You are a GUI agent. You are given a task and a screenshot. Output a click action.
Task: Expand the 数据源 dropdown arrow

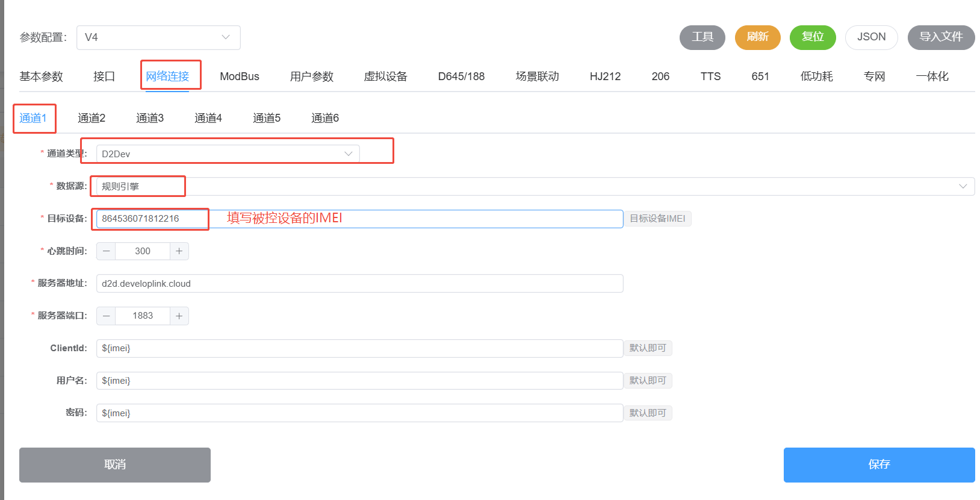(963, 186)
